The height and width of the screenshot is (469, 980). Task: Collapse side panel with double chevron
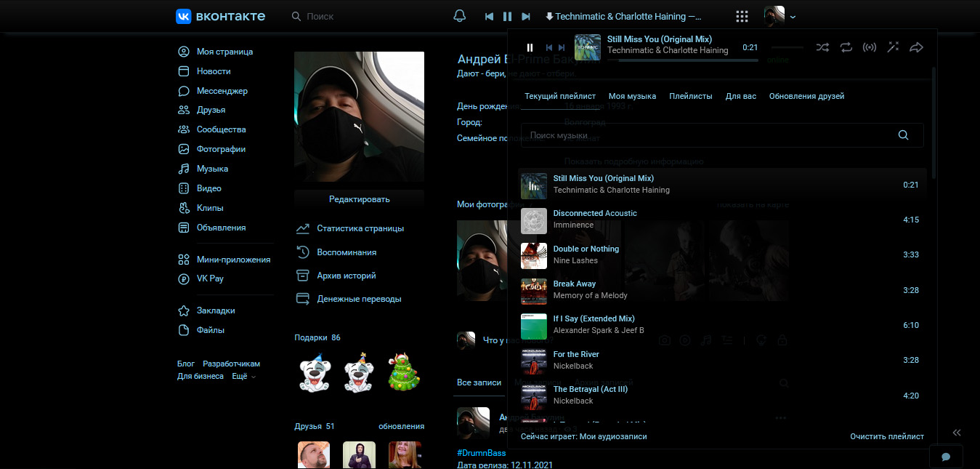[x=957, y=432]
